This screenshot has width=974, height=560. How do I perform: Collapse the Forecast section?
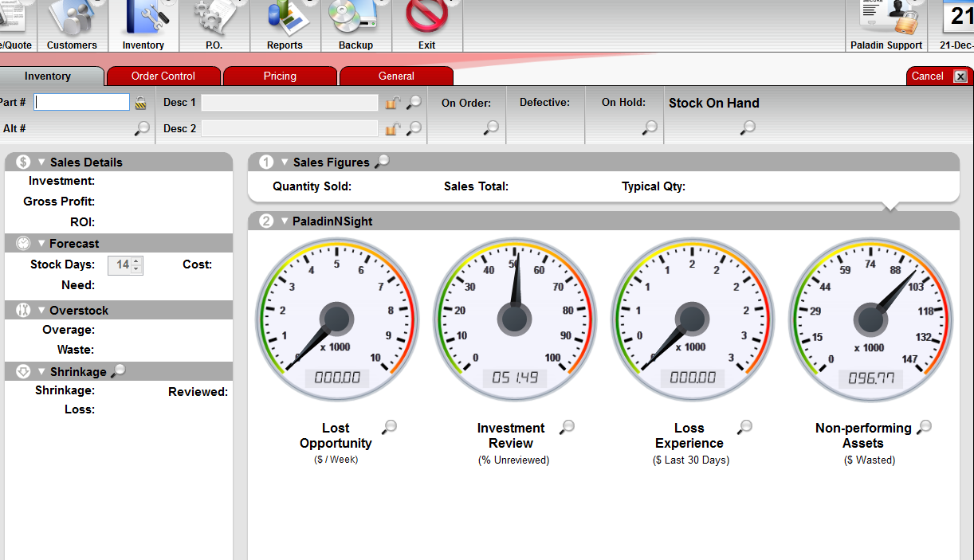point(41,244)
